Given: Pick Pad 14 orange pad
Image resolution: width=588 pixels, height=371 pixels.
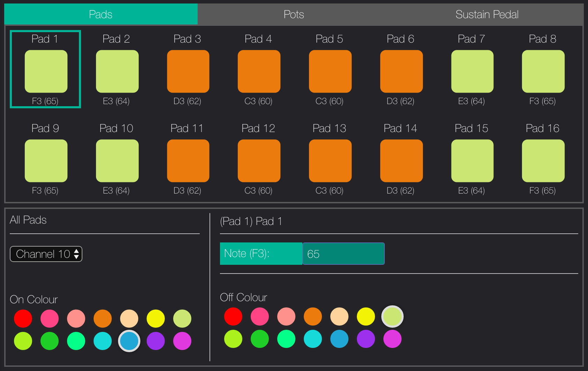Looking at the screenshot, I should (x=401, y=161).
